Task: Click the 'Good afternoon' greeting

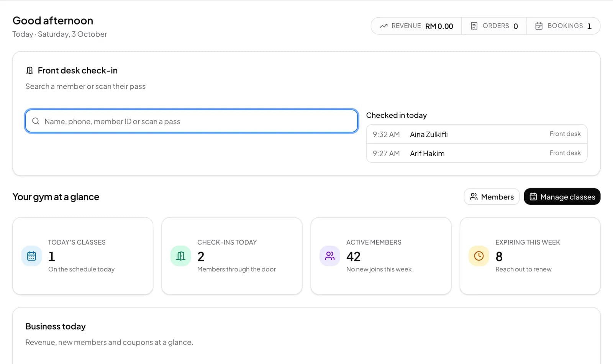Action: coord(53,20)
